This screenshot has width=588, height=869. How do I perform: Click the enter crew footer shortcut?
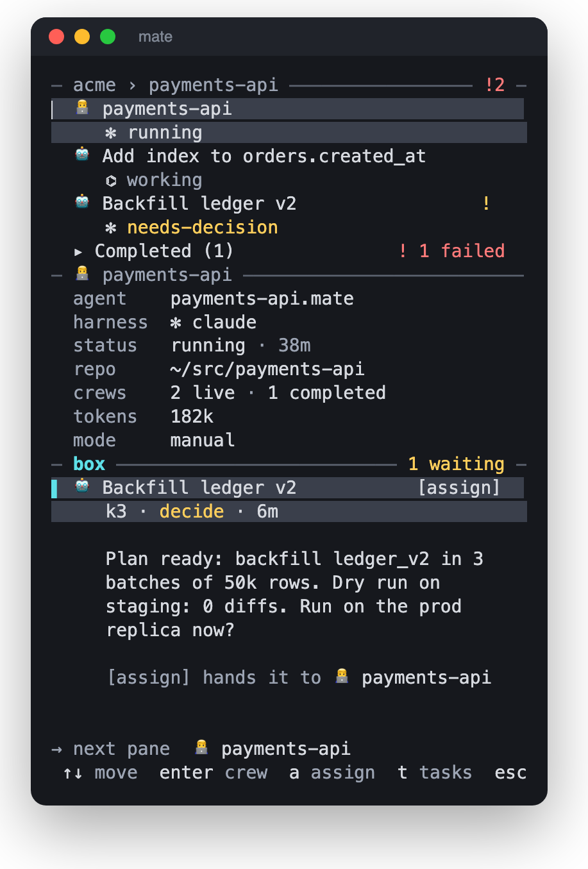pyautogui.click(x=214, y=773)
